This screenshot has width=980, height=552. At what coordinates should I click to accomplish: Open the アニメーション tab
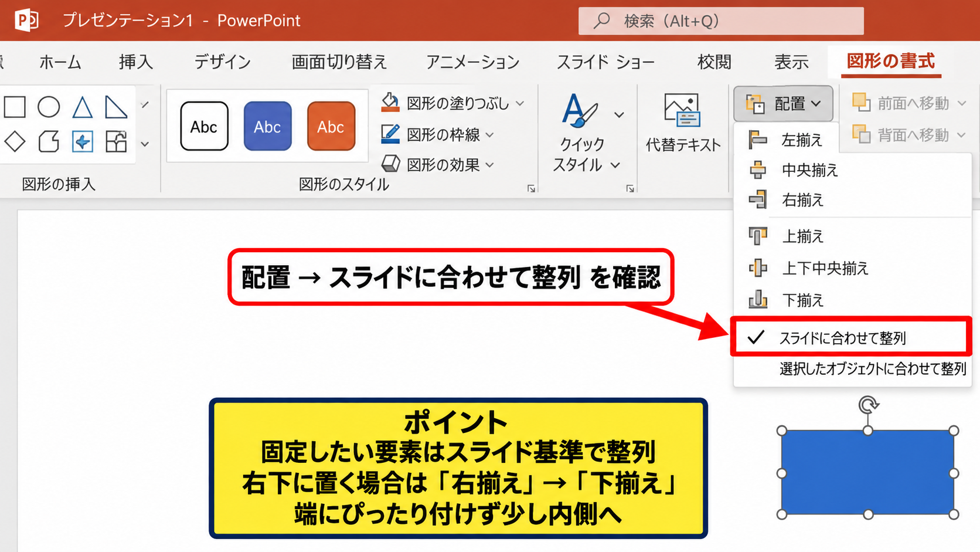473,62
